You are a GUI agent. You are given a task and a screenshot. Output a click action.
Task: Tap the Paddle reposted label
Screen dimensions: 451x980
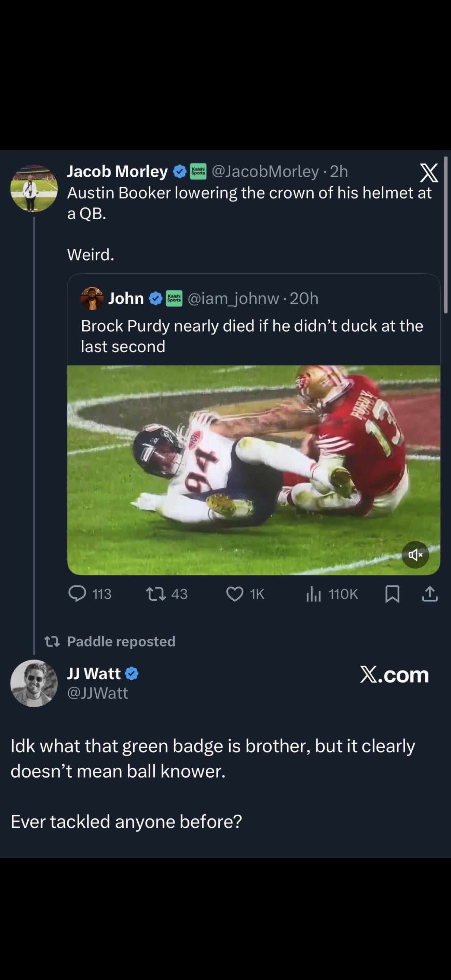coord(121,641)
